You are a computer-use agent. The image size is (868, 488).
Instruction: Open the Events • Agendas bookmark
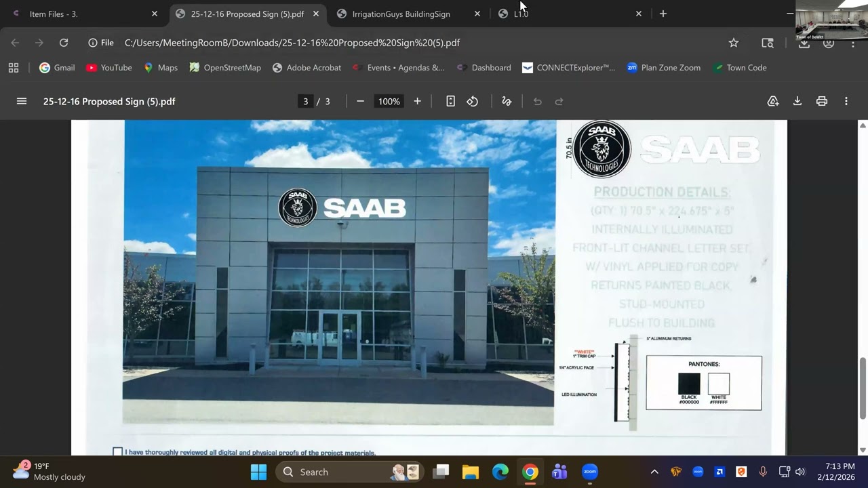pos(398,68)
